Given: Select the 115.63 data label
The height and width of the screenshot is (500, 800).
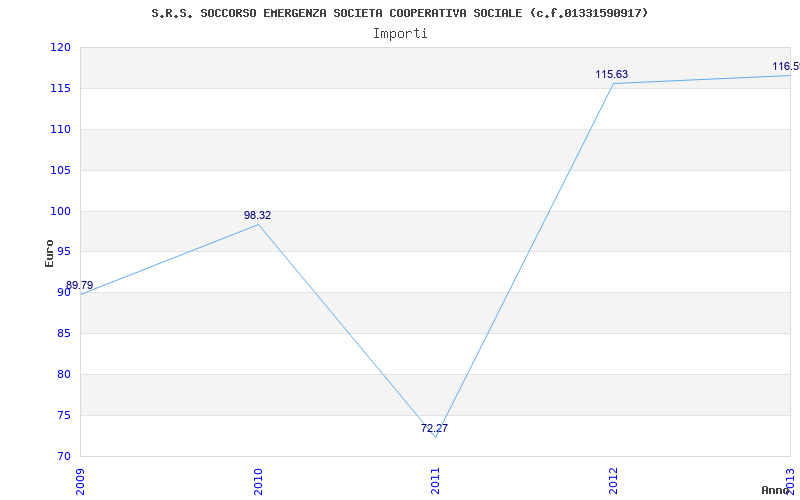Looking at the screenshot, I should pyautogui.click(x=612, y=74).
